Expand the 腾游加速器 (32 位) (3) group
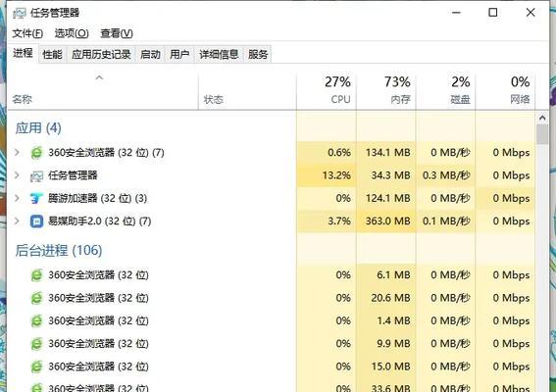 [17, 198]
